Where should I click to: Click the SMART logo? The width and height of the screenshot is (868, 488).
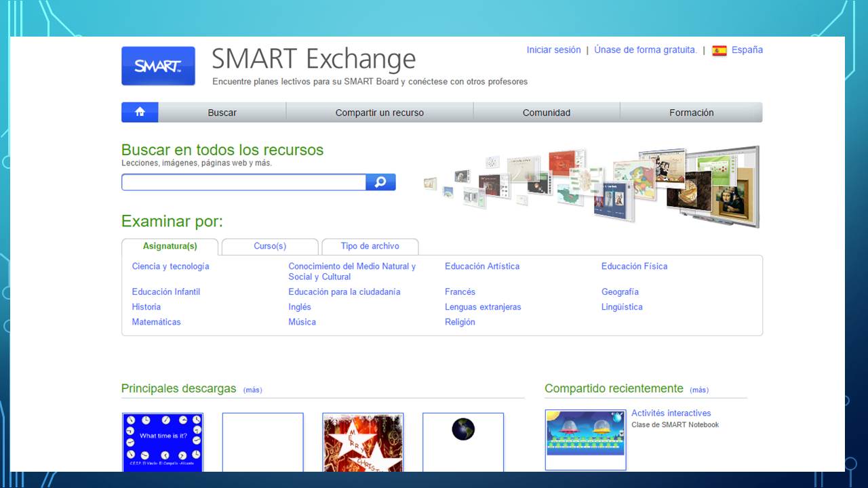[x=158, y=66]
